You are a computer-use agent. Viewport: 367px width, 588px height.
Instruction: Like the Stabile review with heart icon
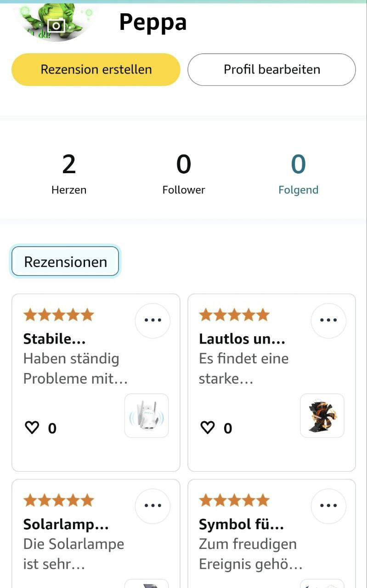32,428
